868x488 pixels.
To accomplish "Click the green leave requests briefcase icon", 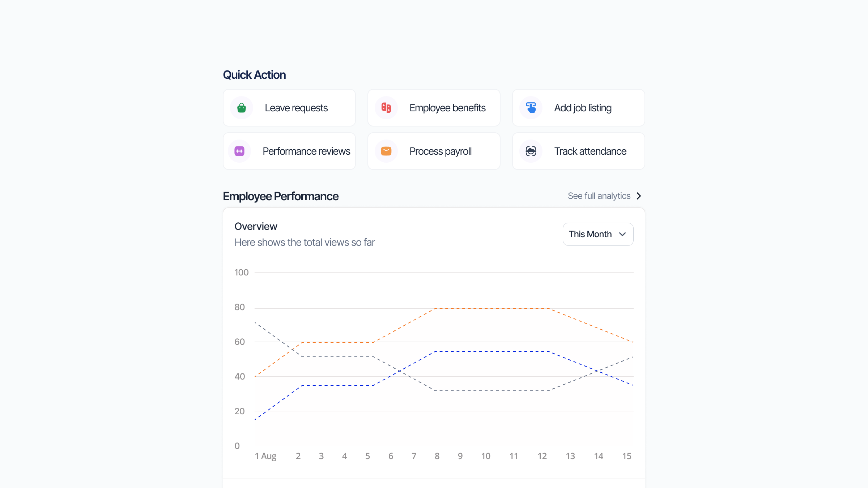I will pyautogui.click(x=241, y=107).
